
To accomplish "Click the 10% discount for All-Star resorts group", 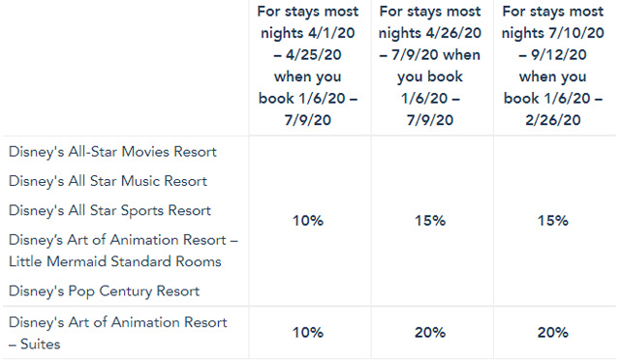I will (308, 221).
